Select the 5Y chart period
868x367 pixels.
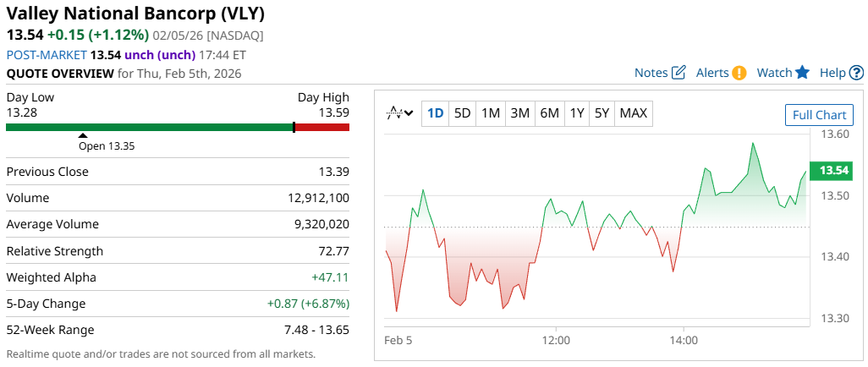point(602,112)
